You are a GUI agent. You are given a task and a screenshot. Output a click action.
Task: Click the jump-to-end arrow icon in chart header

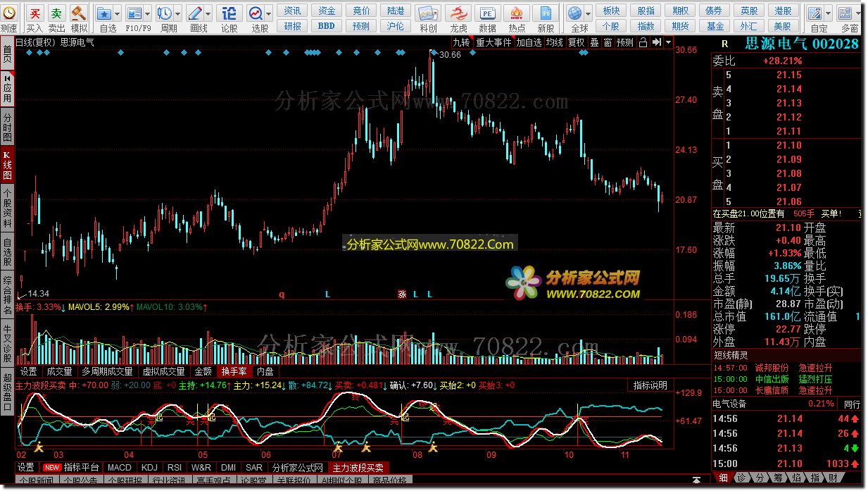coord(655,42)
